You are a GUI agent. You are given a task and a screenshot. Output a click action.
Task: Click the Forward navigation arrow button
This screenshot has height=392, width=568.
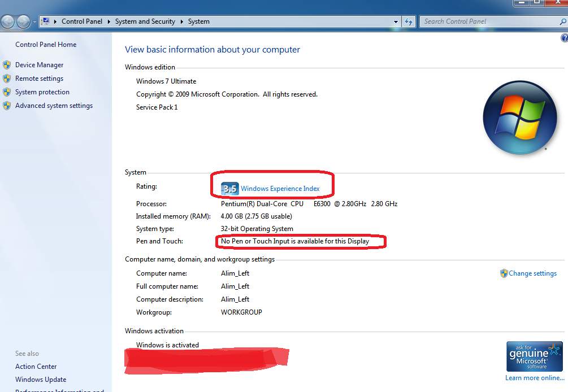coord(24,21)
